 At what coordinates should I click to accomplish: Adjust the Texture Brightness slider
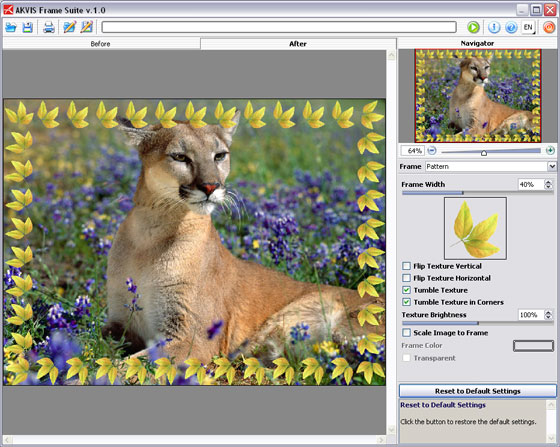coord(478,323)
